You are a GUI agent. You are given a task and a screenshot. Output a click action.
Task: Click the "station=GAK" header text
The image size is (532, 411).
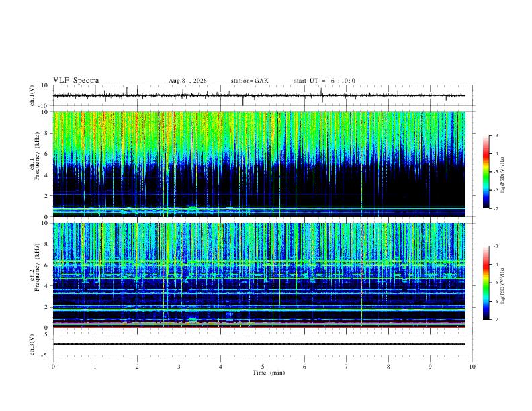(x=249, y=81)
